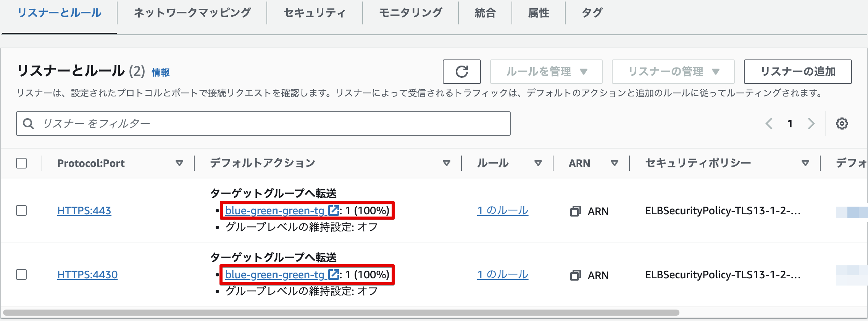Open the HTTPS:443 listener link
Viewport: 868px width, 321px height.
click(x=84, y=210)
